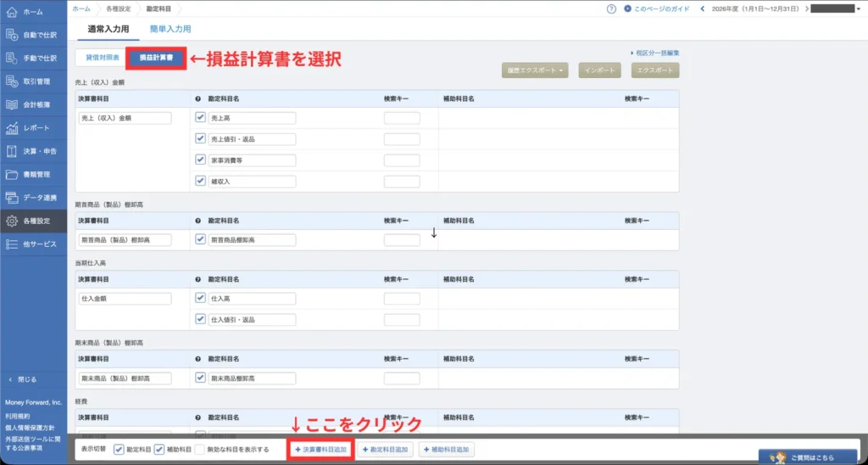Click the 家事消費等 account name field
The height and width of the screenshot is (465, 868).
tap(253, 160)
